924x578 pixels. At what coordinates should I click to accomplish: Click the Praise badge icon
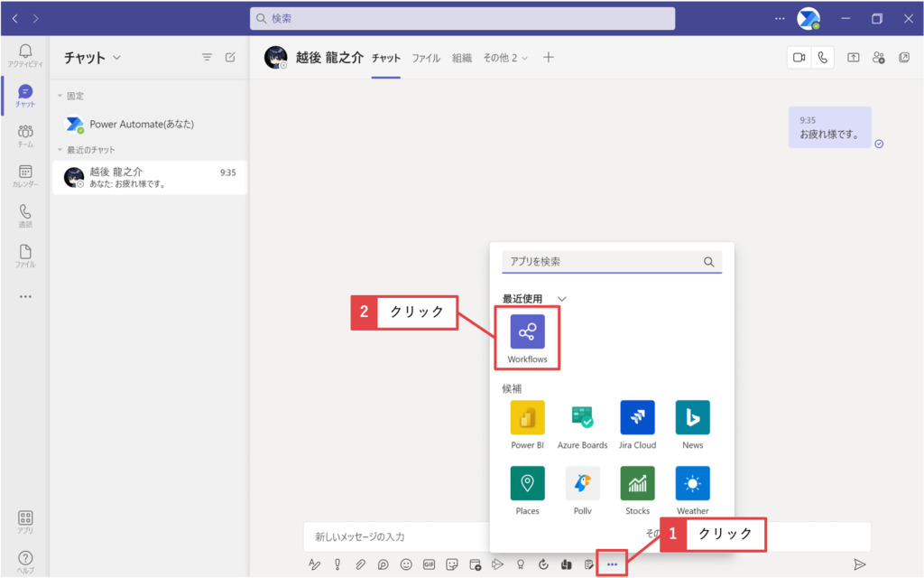coord(521,564)
